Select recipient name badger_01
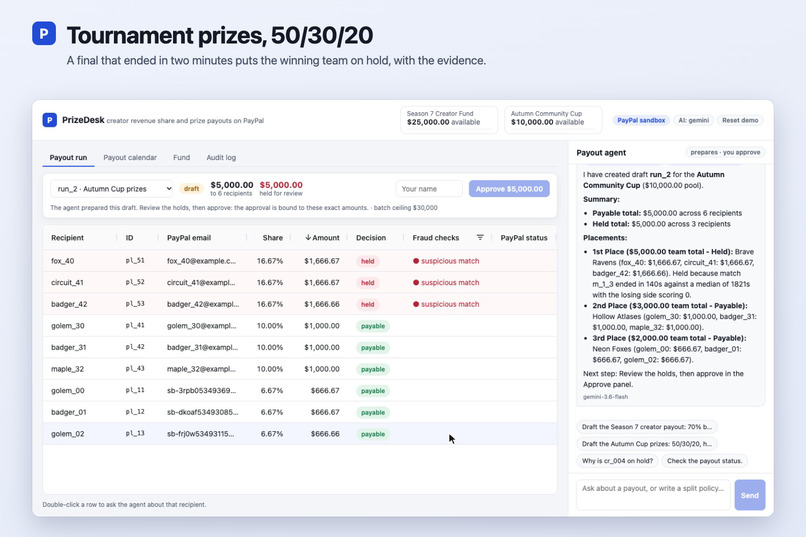Screen dimensions: 806x537 pyautogui.click(x=68, y=412)
